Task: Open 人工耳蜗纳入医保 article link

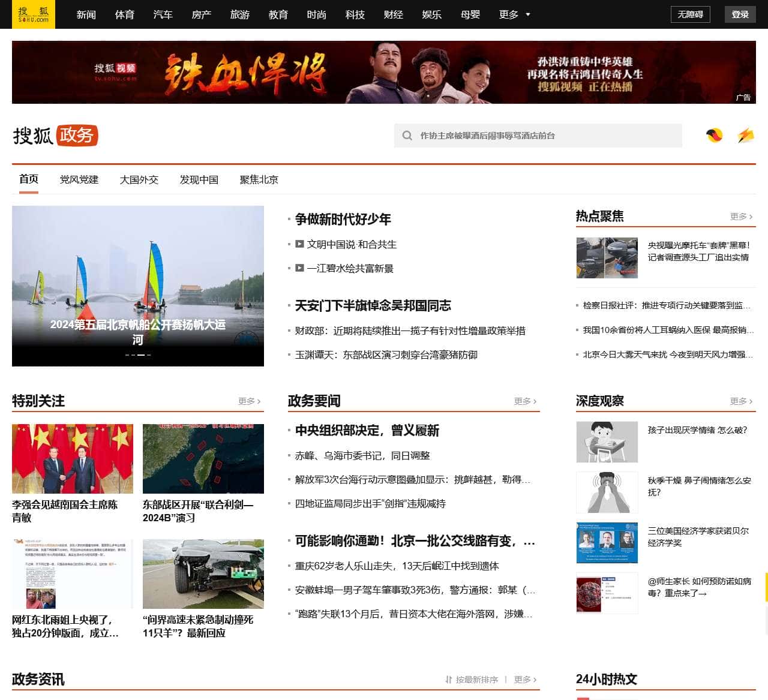Action: (x=668, y=329)
